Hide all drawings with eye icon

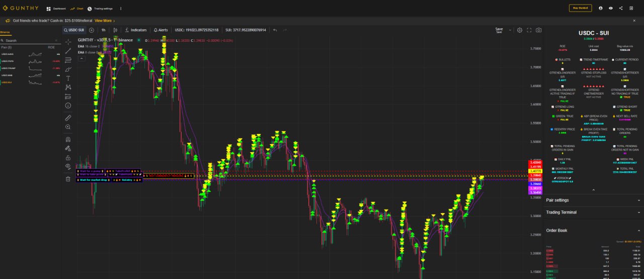(x=68, y=166)
